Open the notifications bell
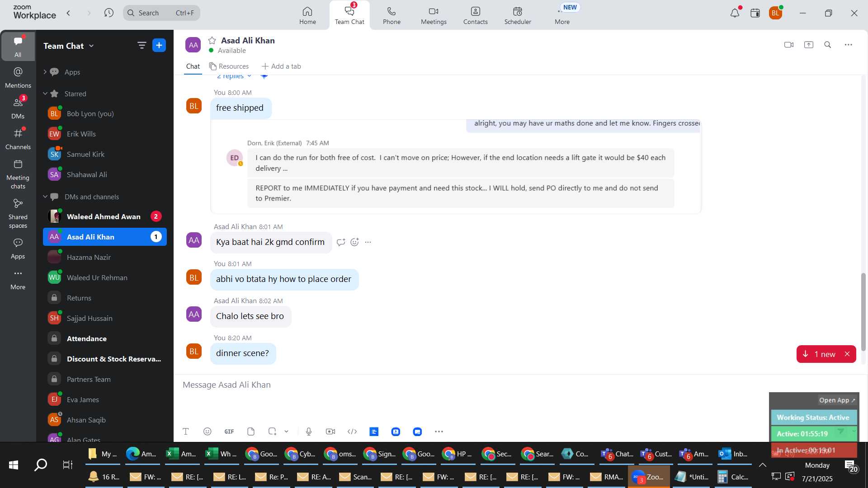 pos(735,13)
